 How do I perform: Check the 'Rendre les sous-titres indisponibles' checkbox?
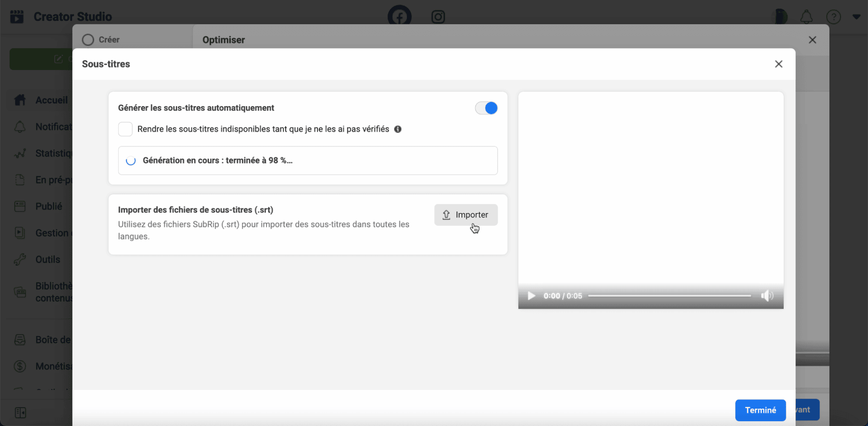pos(125,129)
